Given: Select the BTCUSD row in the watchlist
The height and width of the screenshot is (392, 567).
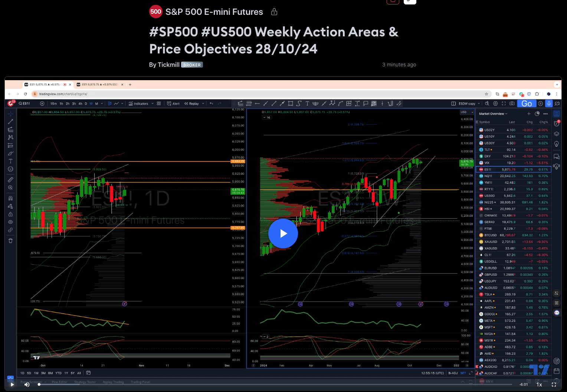Looking at the screenshot, I should (x=514, y=235).
